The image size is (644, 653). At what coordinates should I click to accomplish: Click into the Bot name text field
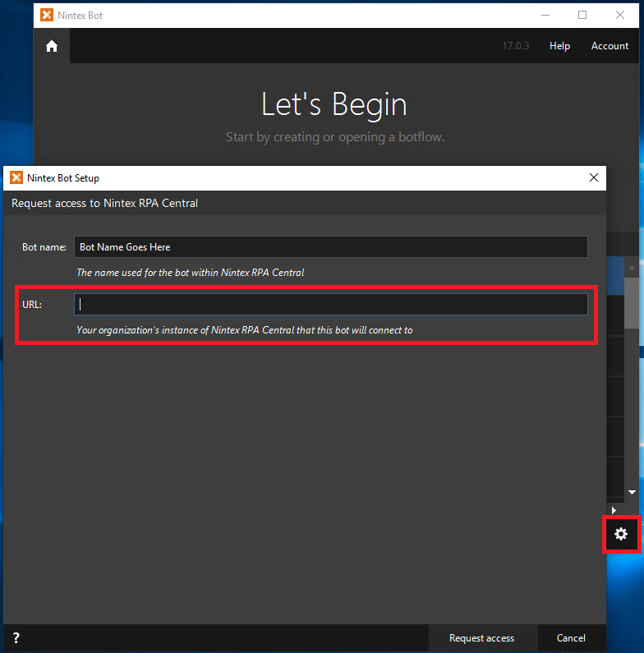[330, 247]
